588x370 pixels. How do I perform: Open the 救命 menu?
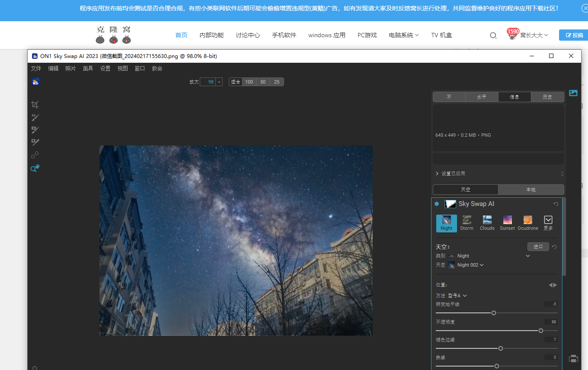coord(157,68)
